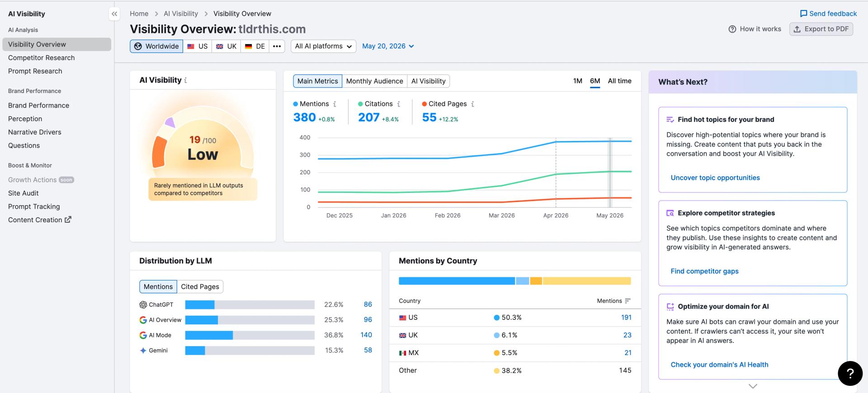Click the AI Visibility info icon
868x393 pixels.
[185, 80]
